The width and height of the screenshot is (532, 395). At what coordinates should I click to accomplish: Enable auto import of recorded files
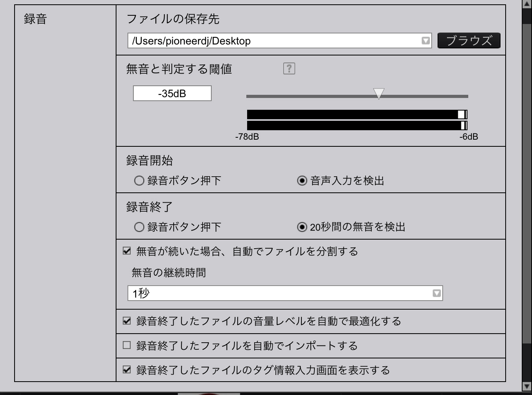127,345
